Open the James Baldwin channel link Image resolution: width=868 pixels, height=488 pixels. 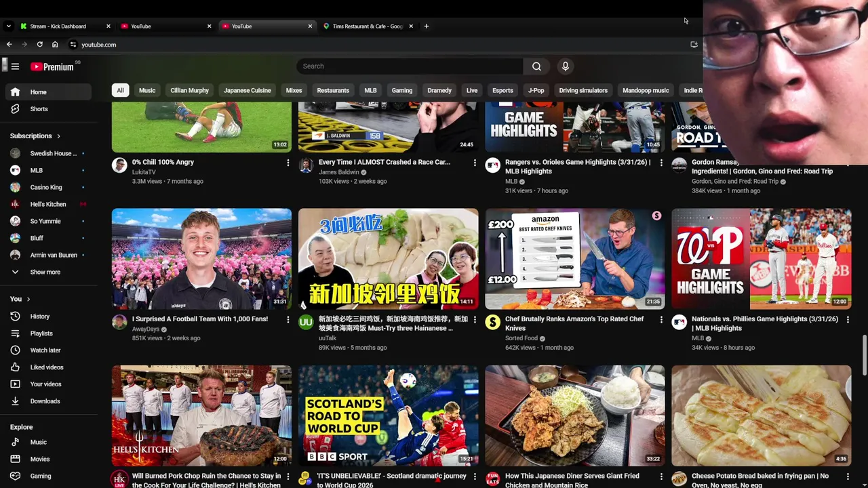pyautogui.click(x=339, y=172)
